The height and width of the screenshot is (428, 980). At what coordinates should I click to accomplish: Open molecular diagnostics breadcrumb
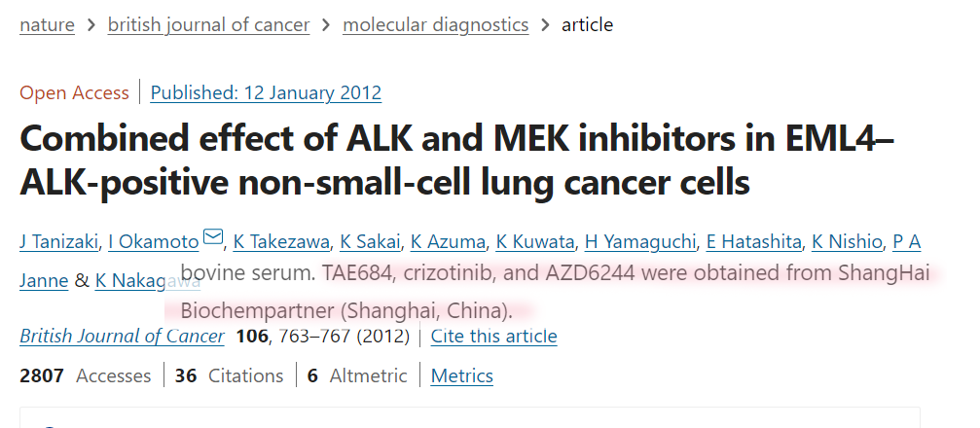tap(436, 25)
